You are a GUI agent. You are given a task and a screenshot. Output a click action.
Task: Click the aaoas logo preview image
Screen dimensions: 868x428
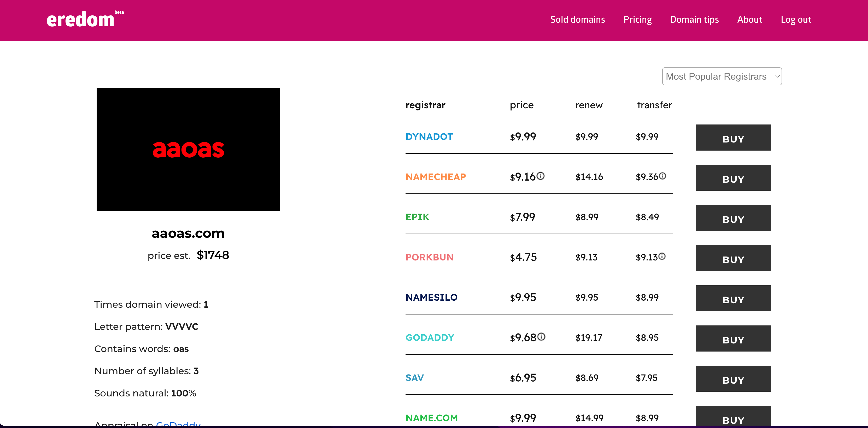point(188,150)
